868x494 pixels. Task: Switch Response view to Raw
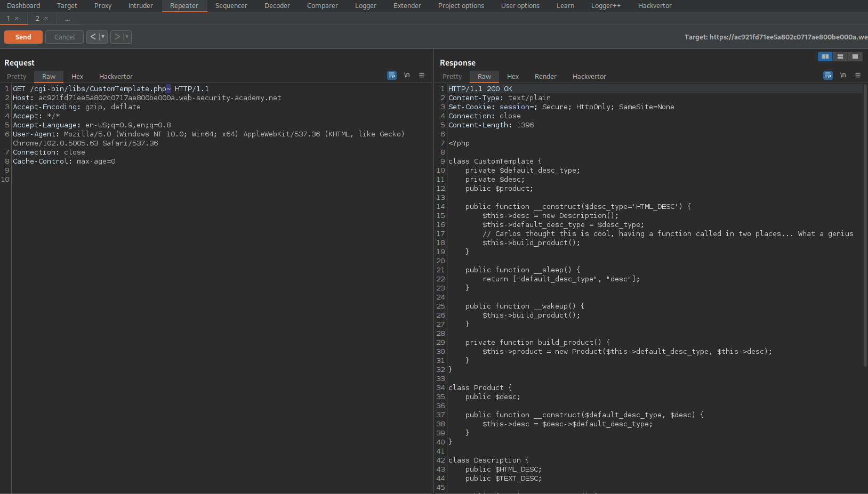pyautogui.click(x=485, y=77)
